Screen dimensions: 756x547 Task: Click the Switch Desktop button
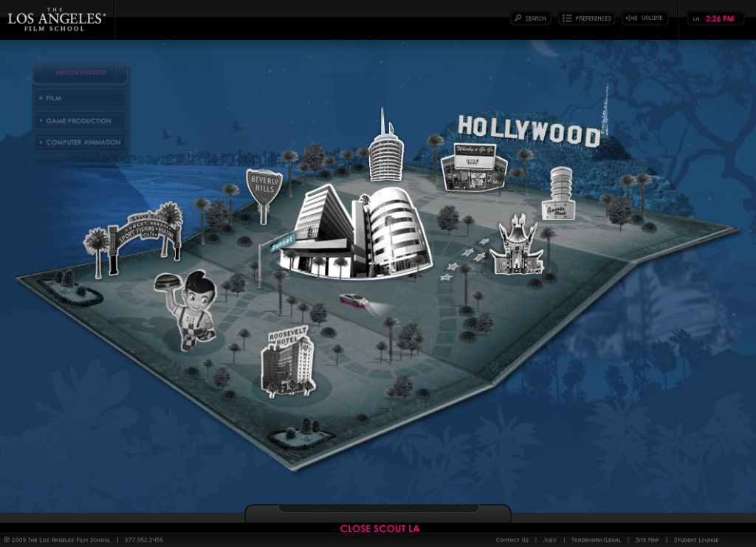80,73
